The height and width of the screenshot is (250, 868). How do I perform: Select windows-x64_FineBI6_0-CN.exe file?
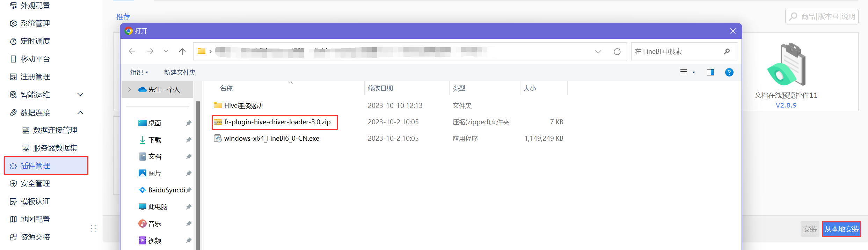[271, 139]
